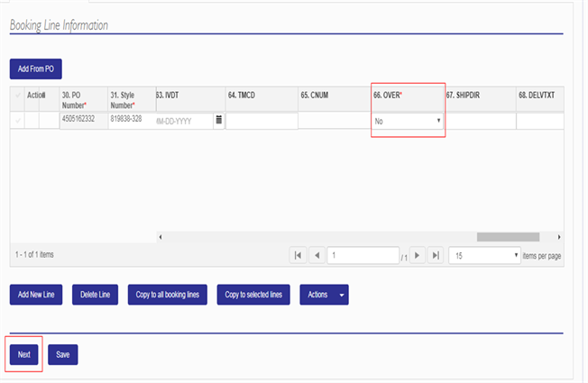Select the checkbox for the PO 4505162332 row
The height and width of the screenshot is (383, 588).
[19, 120]
